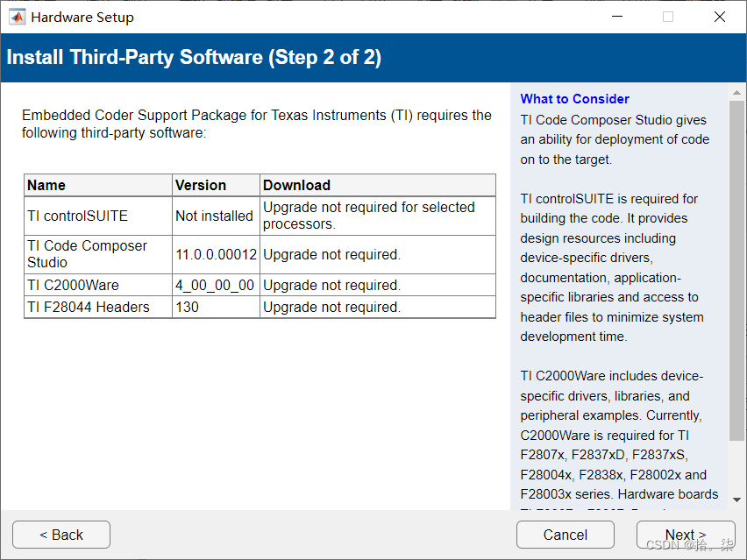Select version 4_00_00_00 cell

[x=216, y=285]
